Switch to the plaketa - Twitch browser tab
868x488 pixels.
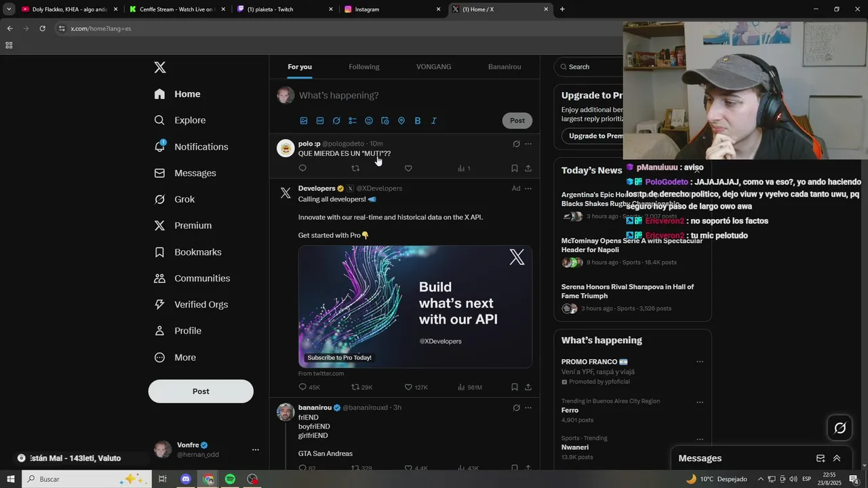pyautogui.click(x=285, y=9)
